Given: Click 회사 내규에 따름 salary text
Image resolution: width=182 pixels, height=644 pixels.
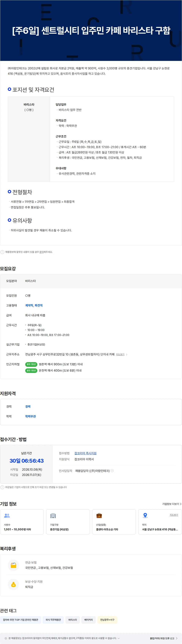Looking at the screenshot, I should tap(35, 315).
